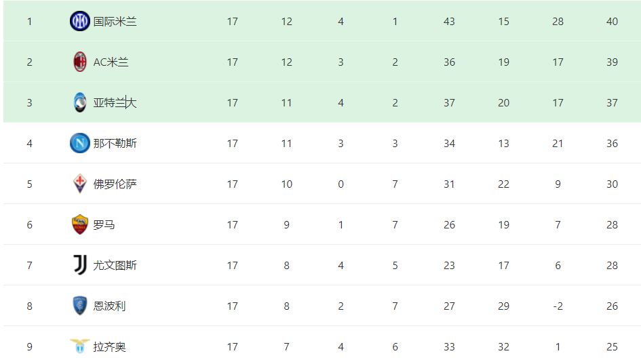Click the Napoli blue N logo

click(80, 143)
